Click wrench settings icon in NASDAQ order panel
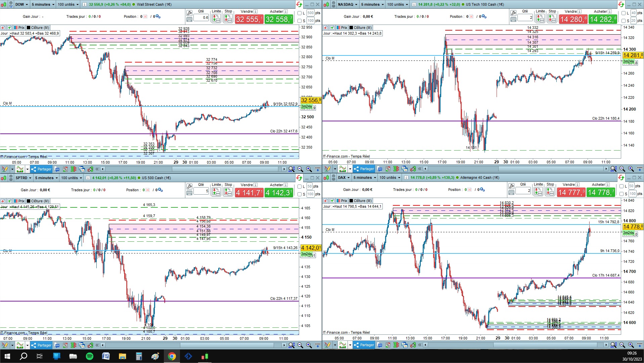The height and width of the screenshot is (363, 644). (513, 13)
